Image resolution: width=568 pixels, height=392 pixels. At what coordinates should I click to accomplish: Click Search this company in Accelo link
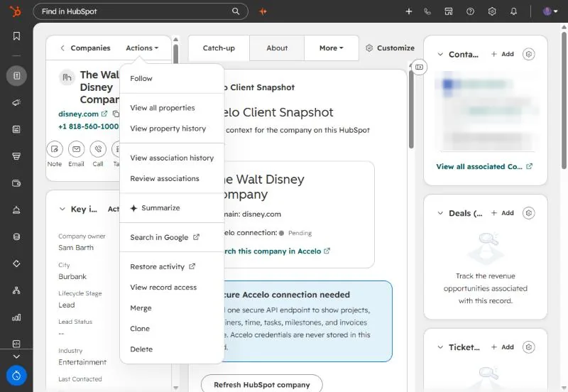pyautogui.click(x=276, y=251)
